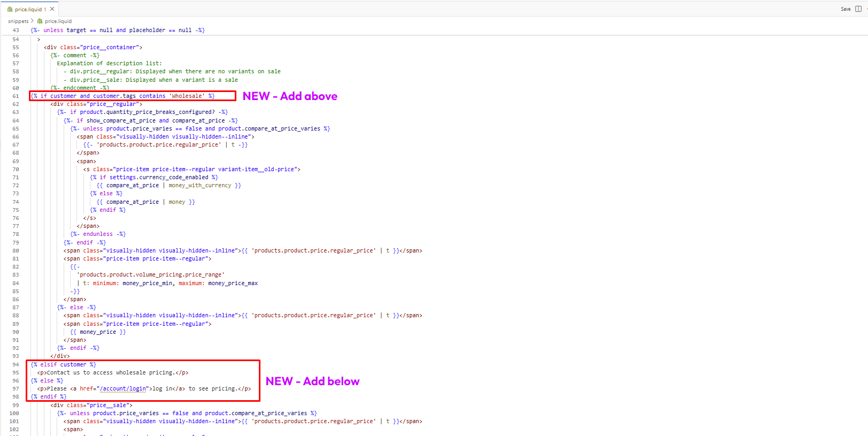The height and width of the screenshot is (436, 868).
Task: Click the 'Wholesale' customer tags condition line
Action: tap(123, 96)
